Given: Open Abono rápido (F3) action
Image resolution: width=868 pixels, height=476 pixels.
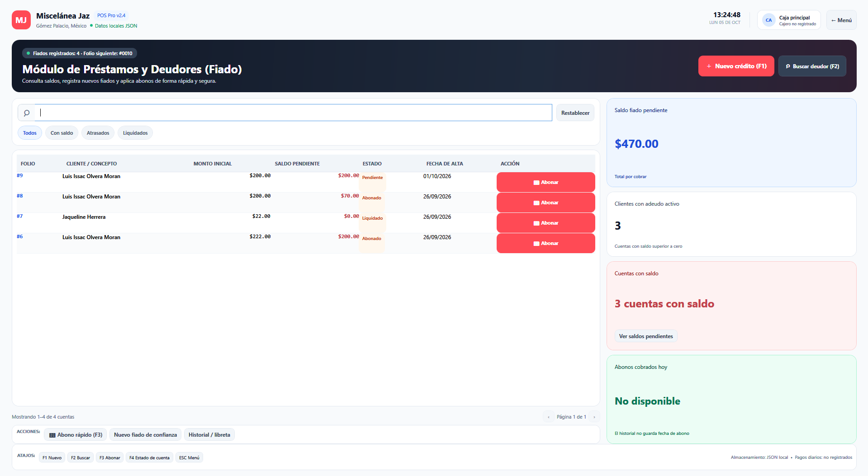Looking at the screenshot, I should tap(76, 435).
